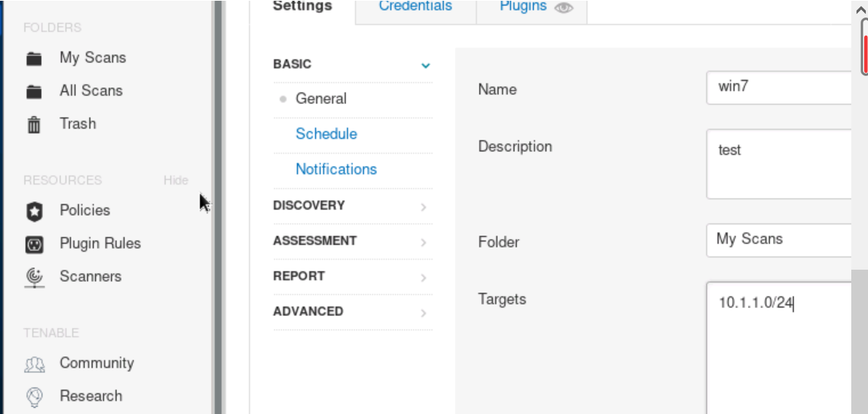Screen dimensions: 868x414
Task: Click the All Scans folder icon
Action: pos(34,92)
